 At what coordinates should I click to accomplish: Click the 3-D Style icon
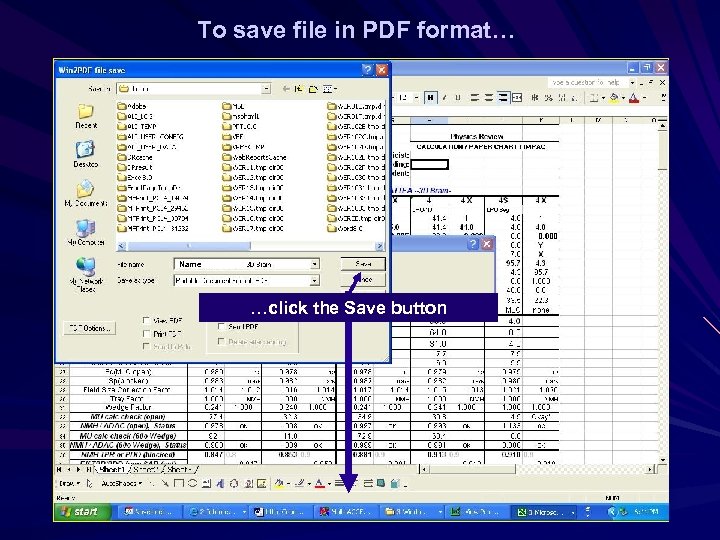(x=394, y=483)
